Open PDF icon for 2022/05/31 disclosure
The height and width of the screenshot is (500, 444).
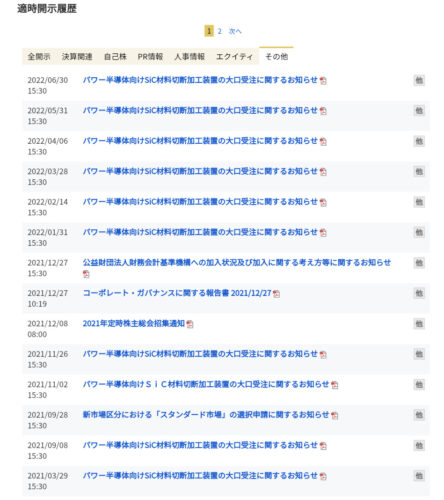click(x=323, y=111)
